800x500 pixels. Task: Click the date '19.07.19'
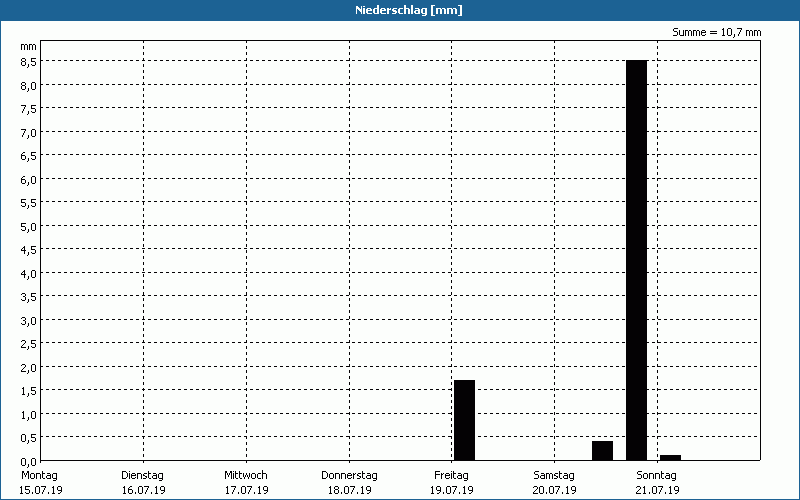click(452, 490)
